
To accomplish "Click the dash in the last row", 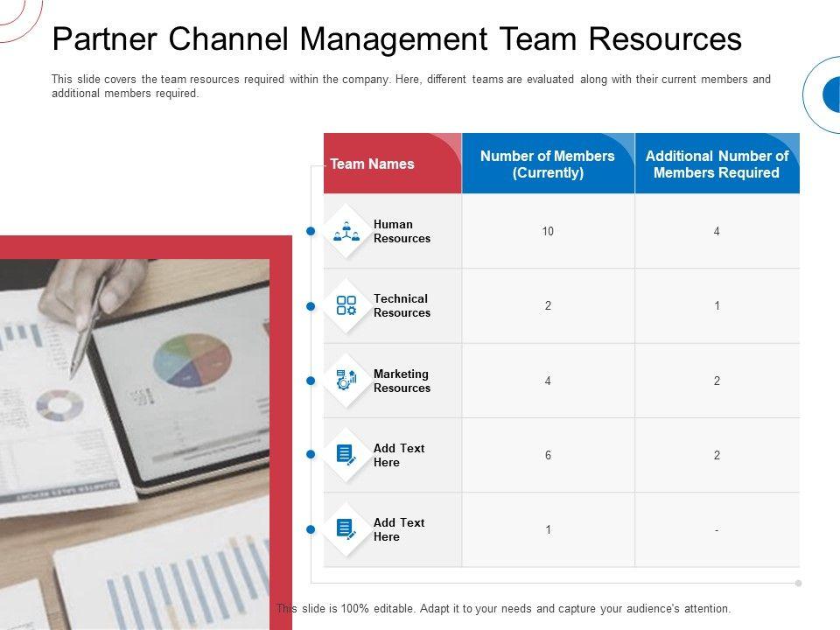I will coord(717,530).
